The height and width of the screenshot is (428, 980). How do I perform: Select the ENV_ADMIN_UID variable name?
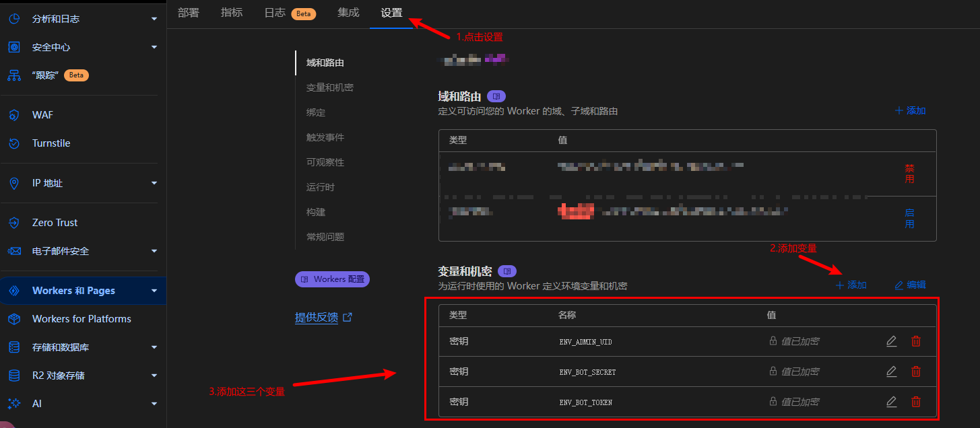tap(585, 342)
